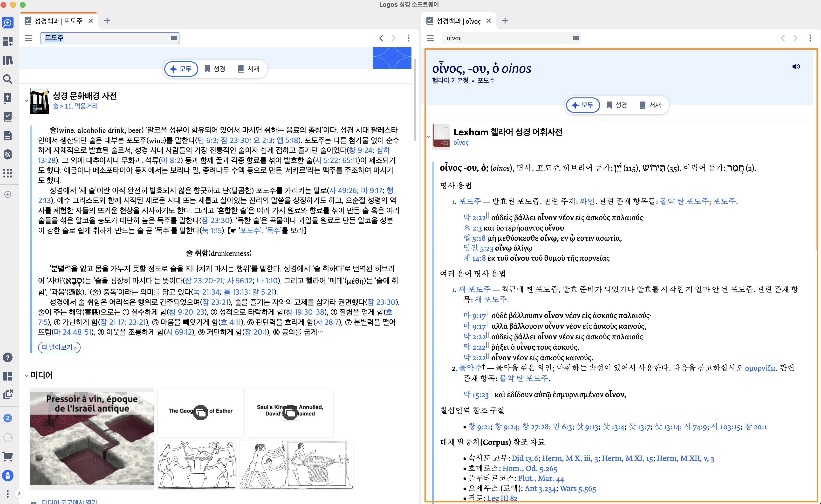Go back in left Factbook panel

[381, 38]
